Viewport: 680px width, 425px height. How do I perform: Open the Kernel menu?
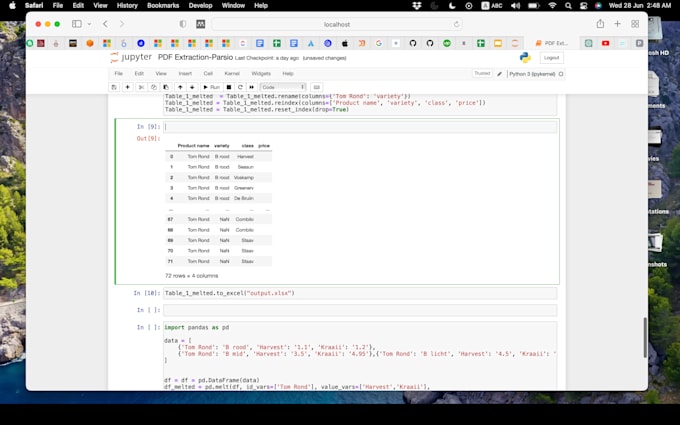(x=232, y=74)
